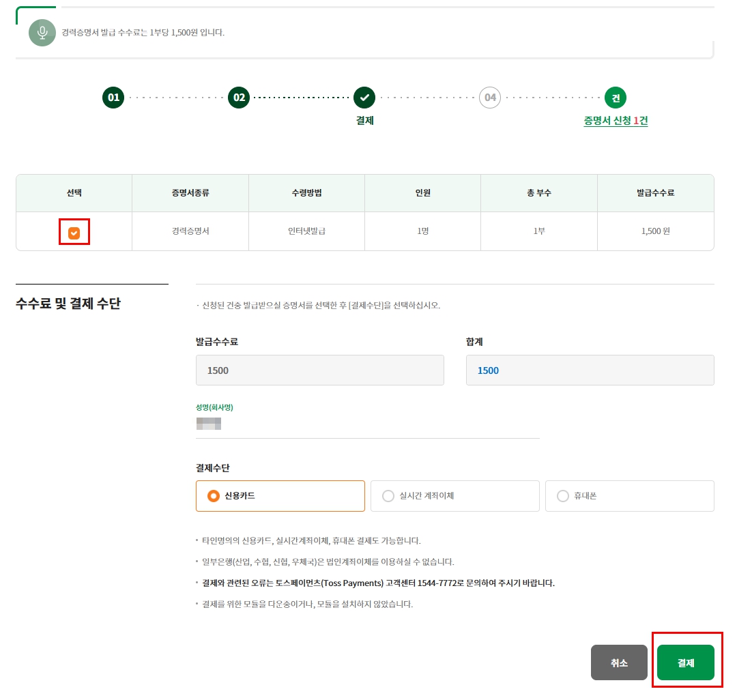
Task: Click the microphone announcement icon
Action: click(42, 32)
